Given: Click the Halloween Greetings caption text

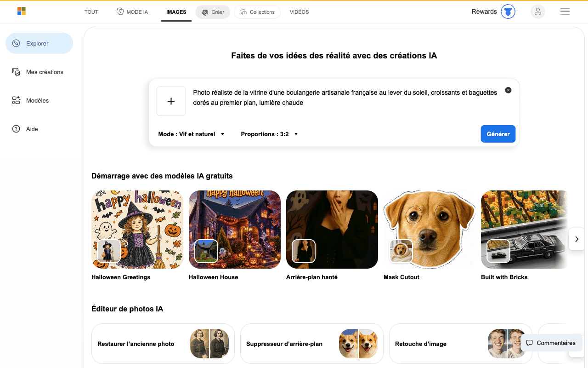Looking at the screenshot, I should pos(121,277).
